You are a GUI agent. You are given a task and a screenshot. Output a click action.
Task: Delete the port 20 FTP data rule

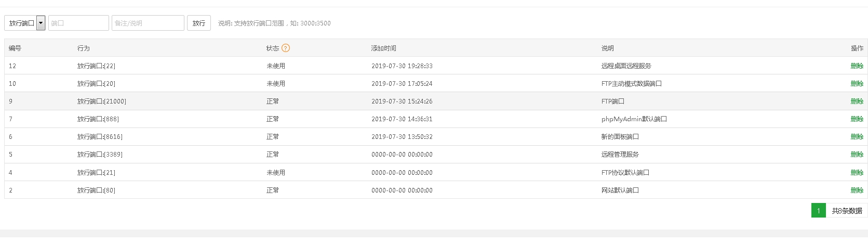click(857, 84)
